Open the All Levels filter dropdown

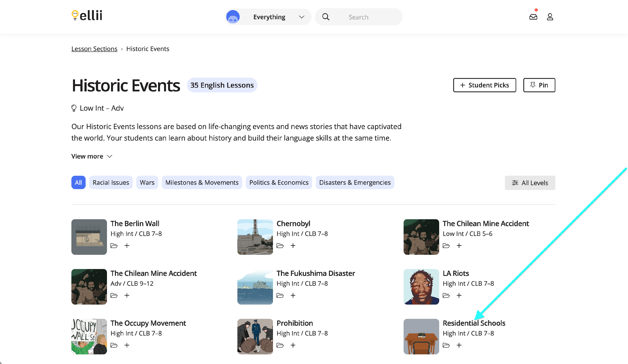tap(530, 183)
